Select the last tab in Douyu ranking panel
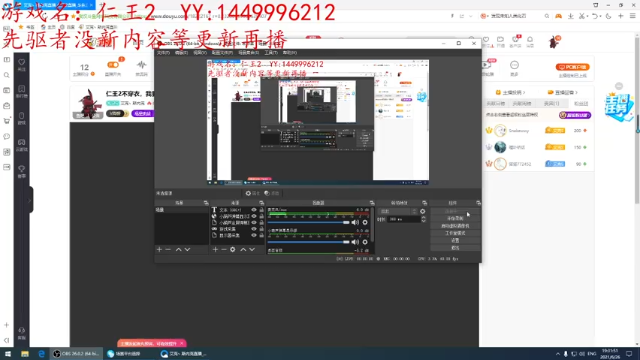The height and width of the screenshot is (360, 640). (581, 104)
